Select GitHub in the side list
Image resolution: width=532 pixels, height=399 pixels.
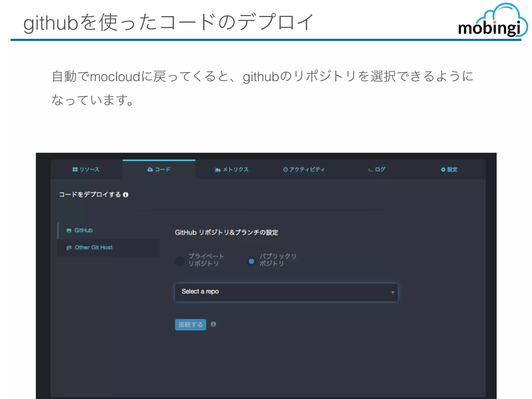109,230
